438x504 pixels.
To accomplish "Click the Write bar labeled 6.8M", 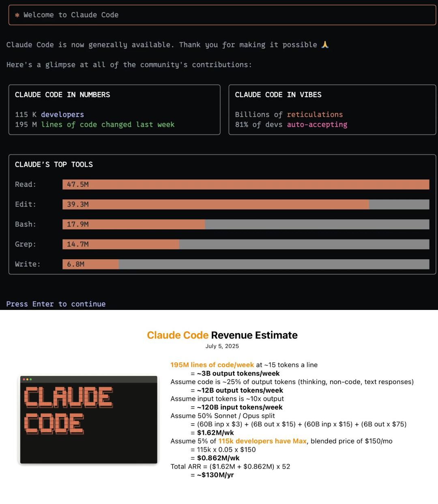I will [x=90, y=264].
